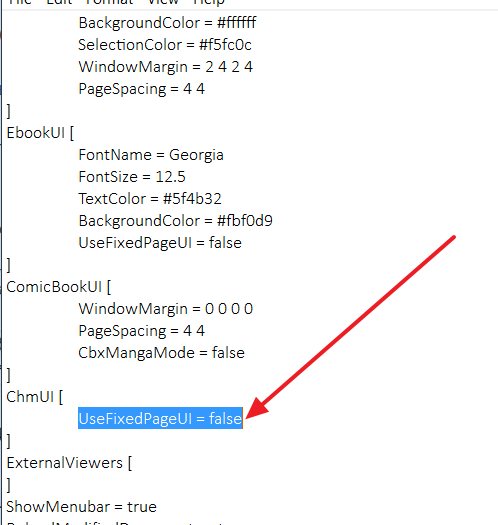Click UseFixedPageUI = false under EbookUI
This screenshot has width=498, height=525.
(160, 243)
